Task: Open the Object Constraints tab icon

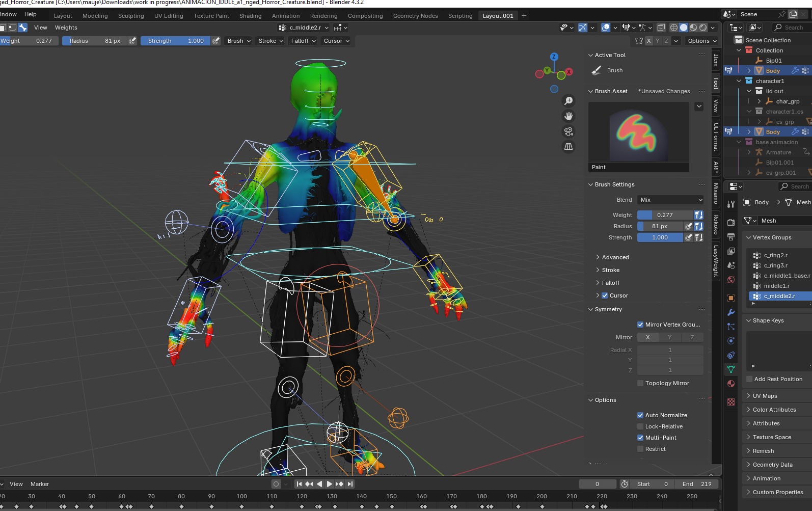Action: click(x=731, y=355)
